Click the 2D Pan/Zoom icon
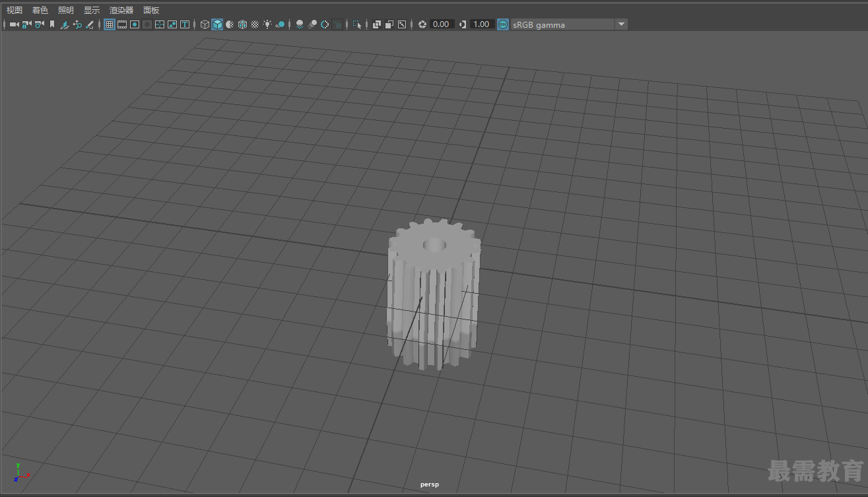The image size is (868, 497). point(77,24)
